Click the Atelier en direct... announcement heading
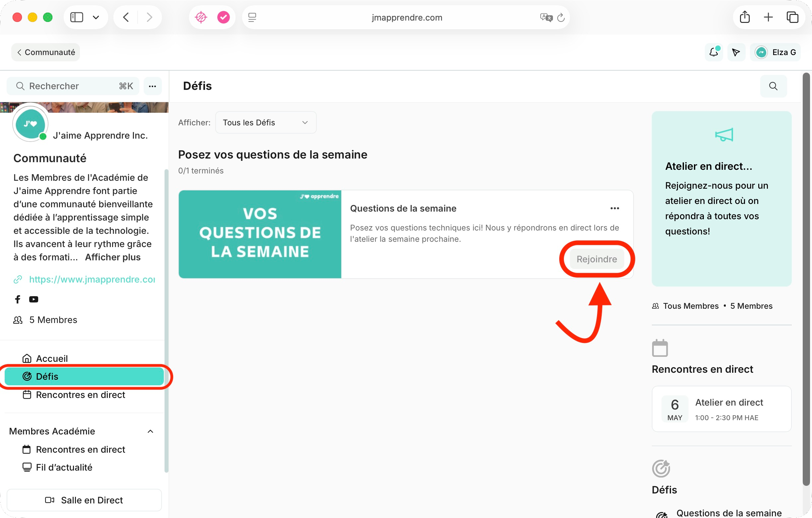 tap(709, 166)
